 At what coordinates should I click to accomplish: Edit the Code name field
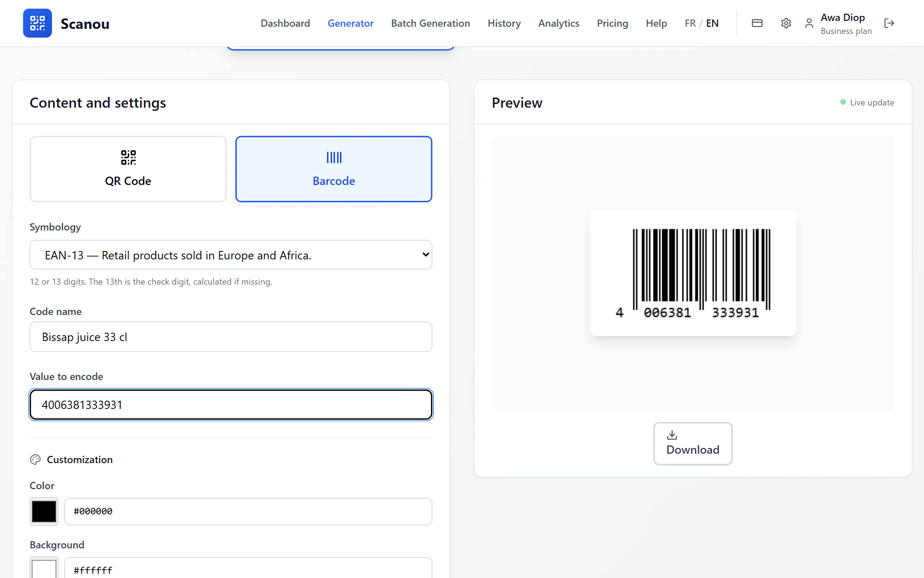pyautogui.click(x=231, y=337)
